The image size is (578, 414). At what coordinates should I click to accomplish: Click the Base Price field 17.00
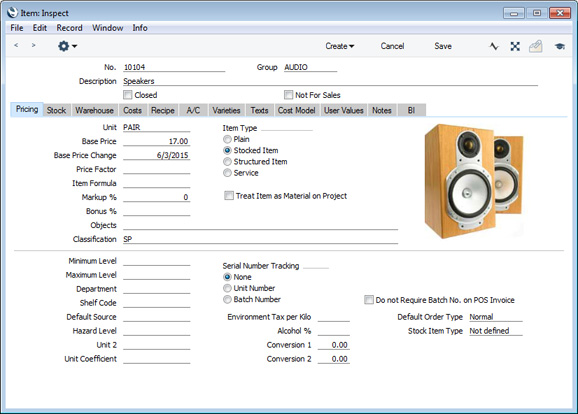point(157,141)
